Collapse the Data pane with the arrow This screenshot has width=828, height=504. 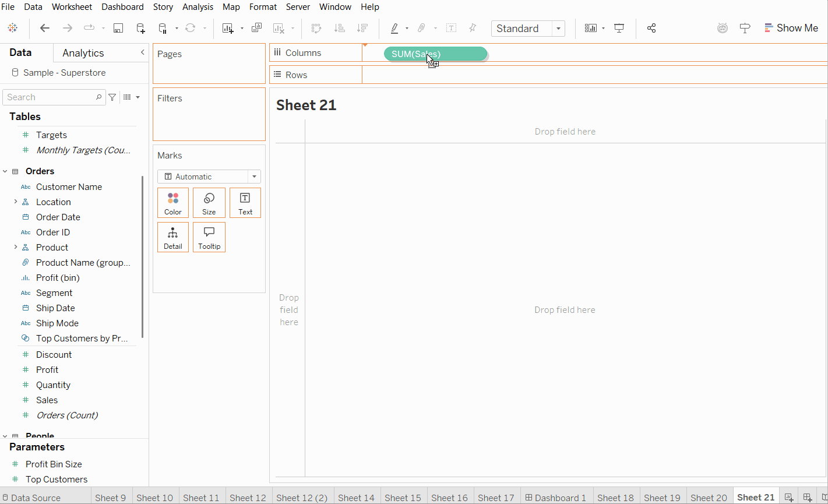(x=142, y=52)
